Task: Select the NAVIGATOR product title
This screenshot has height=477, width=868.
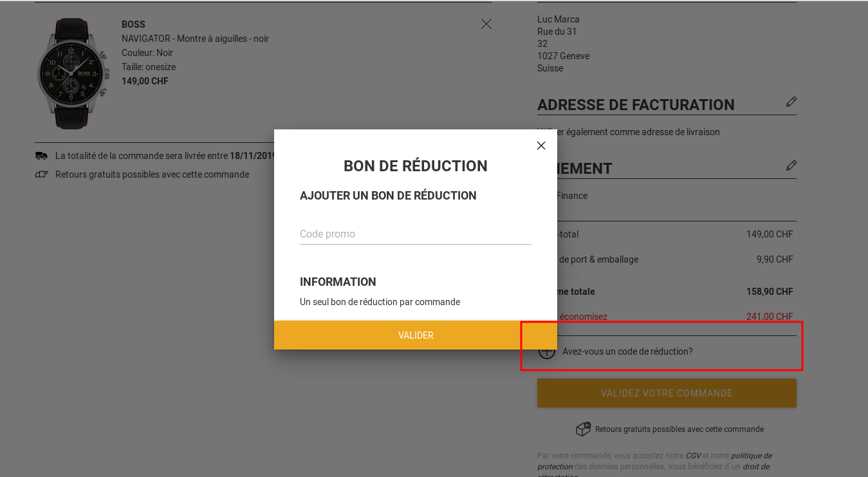Action: [x=195, y=38]
